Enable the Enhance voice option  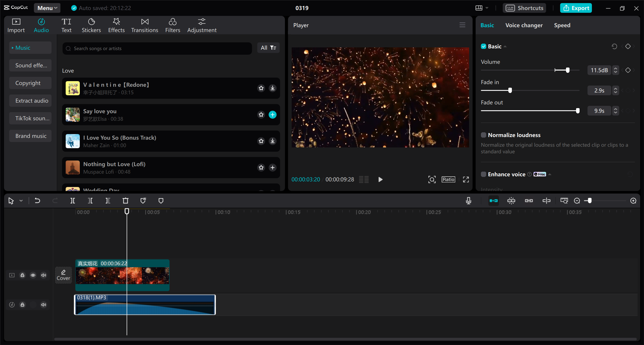pos(483,174)
